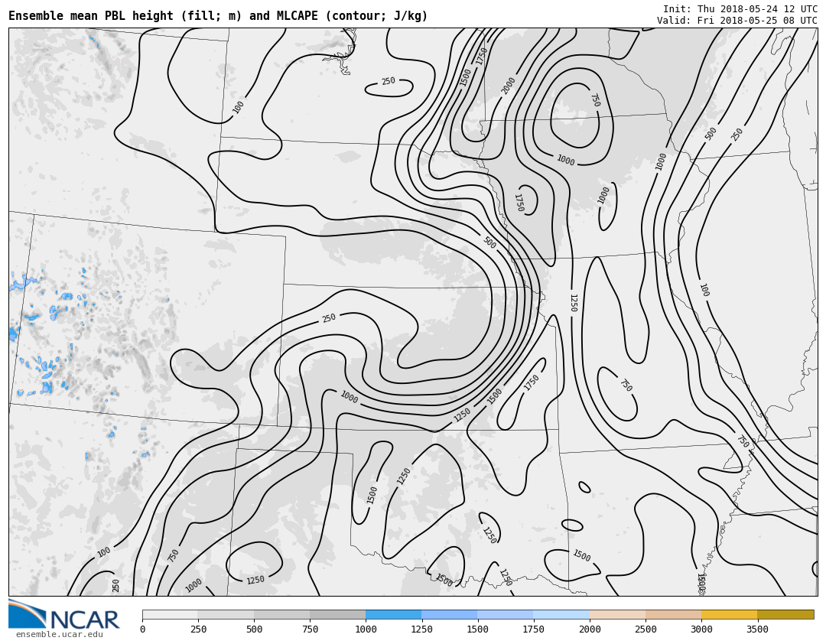Pick the legend swatch between 1250 and 1500

click(x=449, y=614)
